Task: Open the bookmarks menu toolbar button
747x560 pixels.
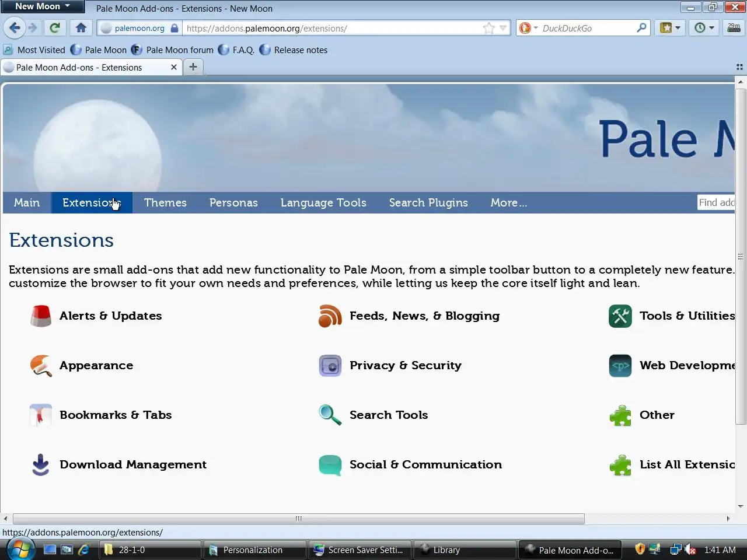Action: click(x=670, y=28)
